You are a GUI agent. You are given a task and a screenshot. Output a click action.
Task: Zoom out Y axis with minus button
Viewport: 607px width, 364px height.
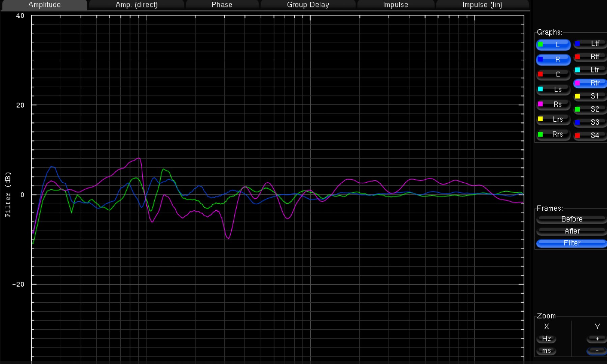click(x=597, y=351)
